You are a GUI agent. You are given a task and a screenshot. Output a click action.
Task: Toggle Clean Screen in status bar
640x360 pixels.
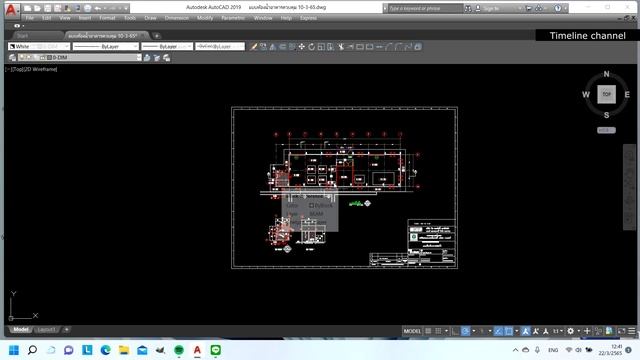(621, 331)
